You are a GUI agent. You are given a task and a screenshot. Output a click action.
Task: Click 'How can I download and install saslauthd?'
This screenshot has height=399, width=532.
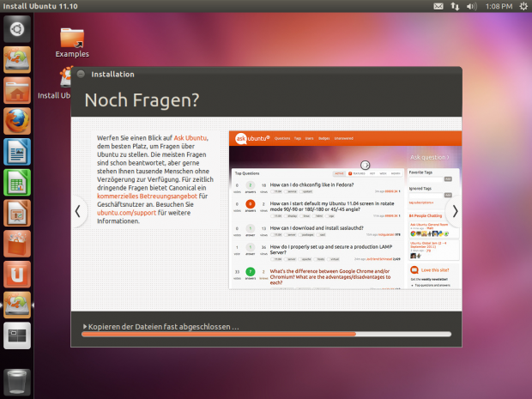point(317,228)
